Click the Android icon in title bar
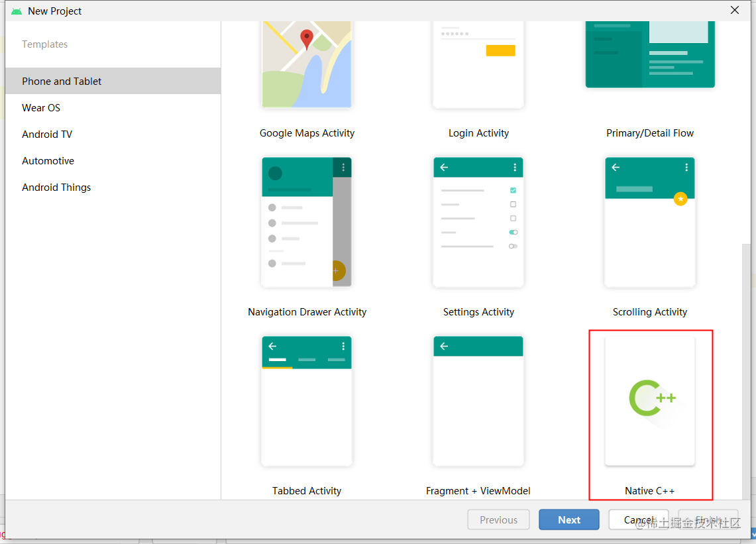 [17, 11]
